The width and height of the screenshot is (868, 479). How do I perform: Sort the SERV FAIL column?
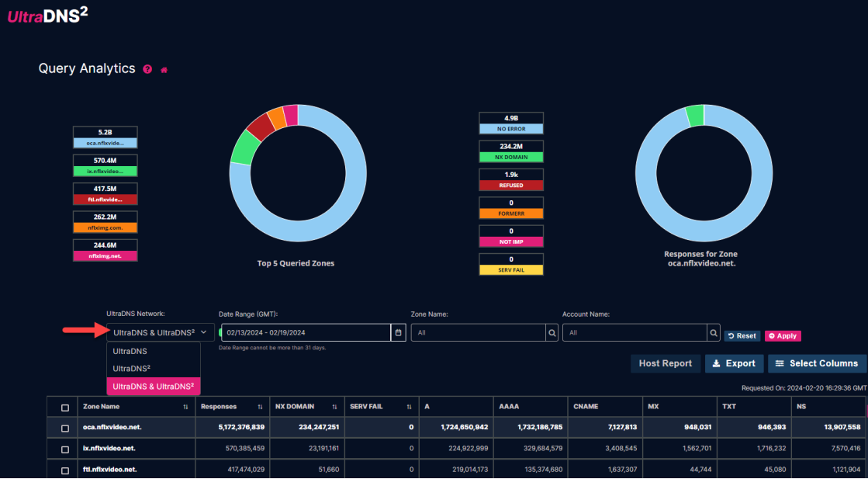[409, 407]
